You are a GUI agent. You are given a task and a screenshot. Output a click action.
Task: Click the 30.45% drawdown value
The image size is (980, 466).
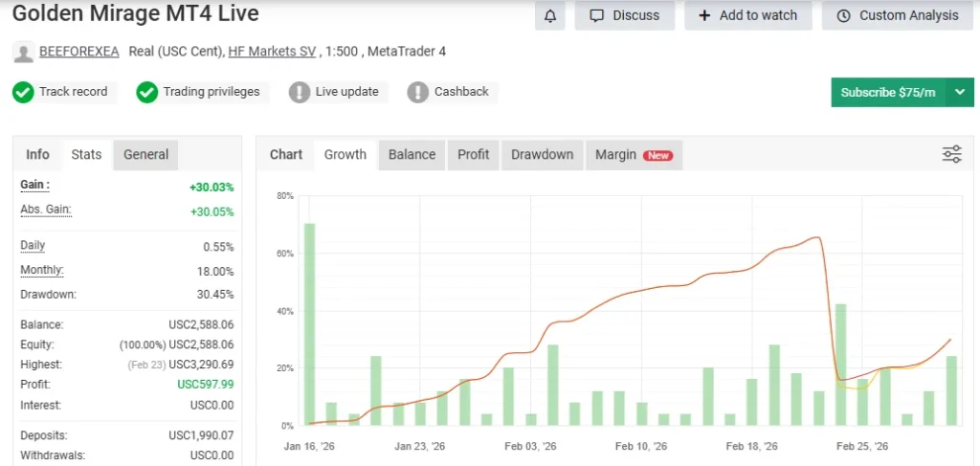pyautogui.click(x=215, y=294)
